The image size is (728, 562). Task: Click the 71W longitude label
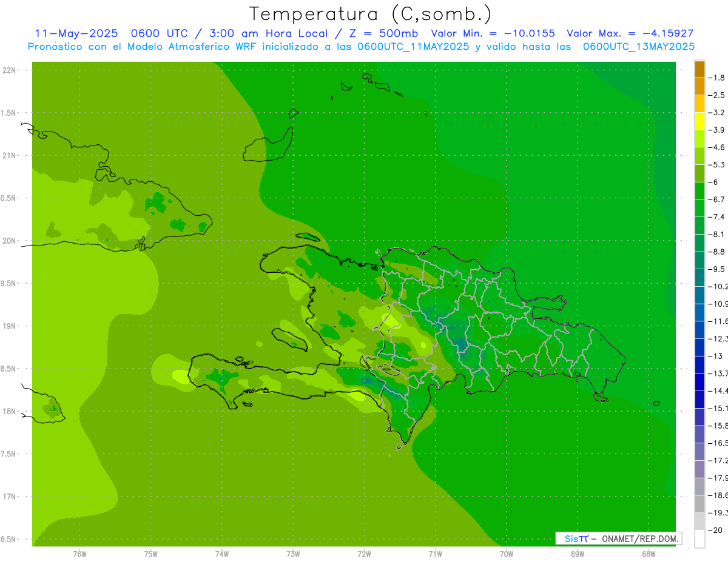[x=435, y=554]
